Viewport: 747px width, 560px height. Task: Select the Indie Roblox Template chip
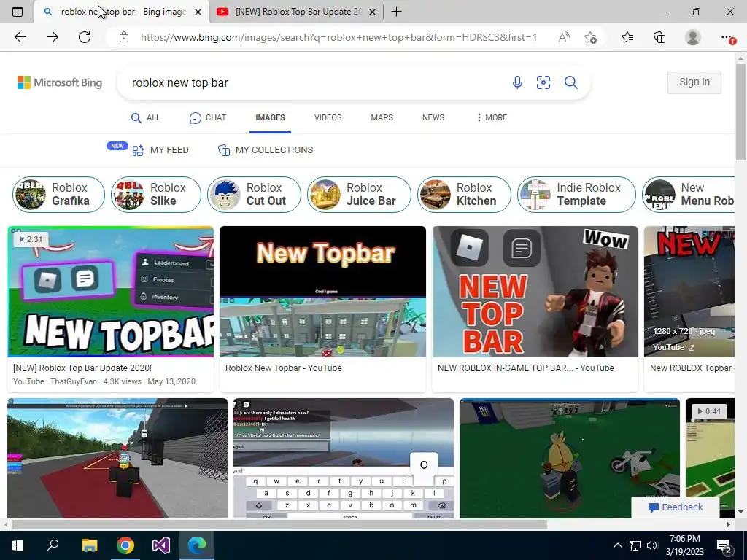pos(576,194)
